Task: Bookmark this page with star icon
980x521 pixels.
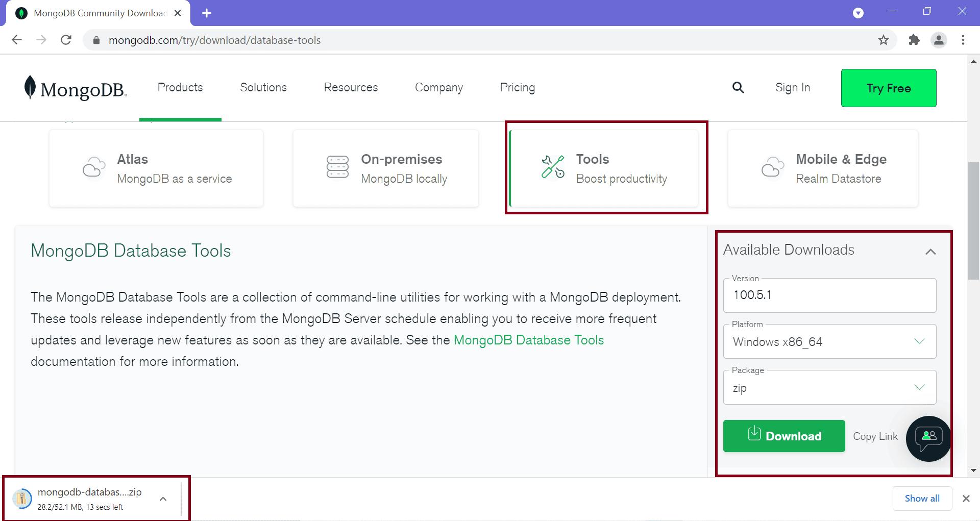Action: coord(883,40)
